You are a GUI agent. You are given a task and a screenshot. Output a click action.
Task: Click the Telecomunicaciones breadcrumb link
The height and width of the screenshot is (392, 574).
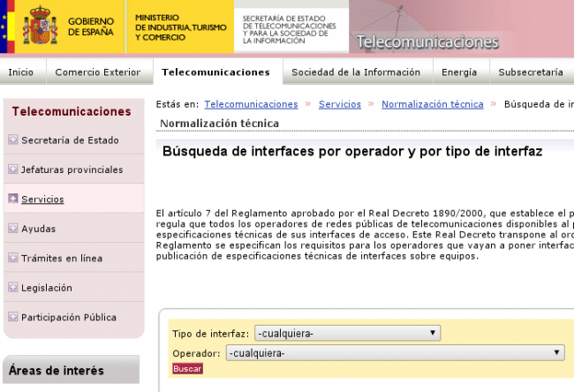[251, 104]
